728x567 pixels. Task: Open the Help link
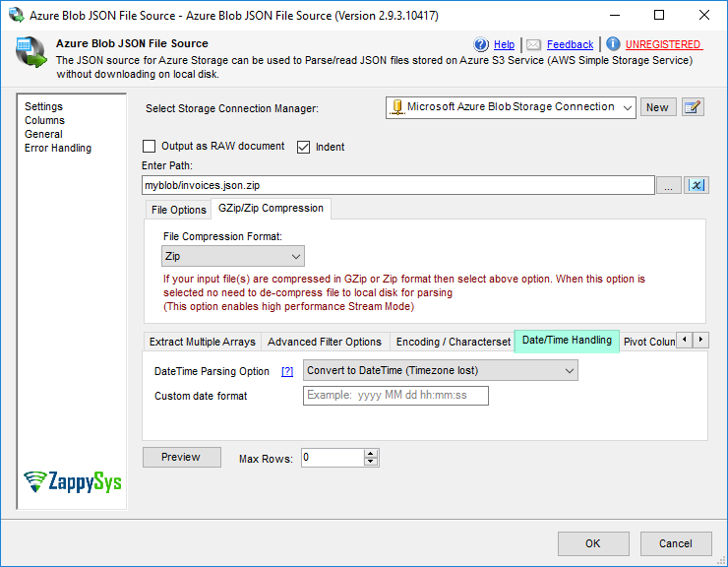point(504,44)
